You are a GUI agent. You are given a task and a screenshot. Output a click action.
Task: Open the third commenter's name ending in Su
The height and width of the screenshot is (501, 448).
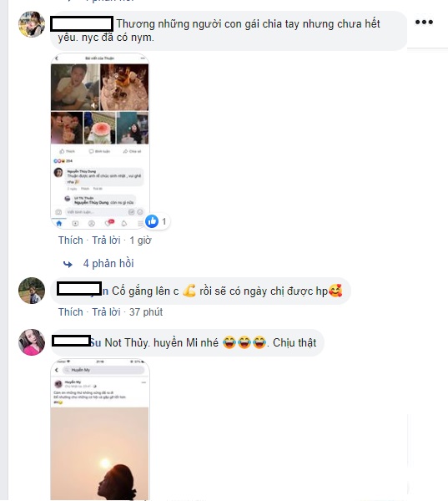point(77,342)
